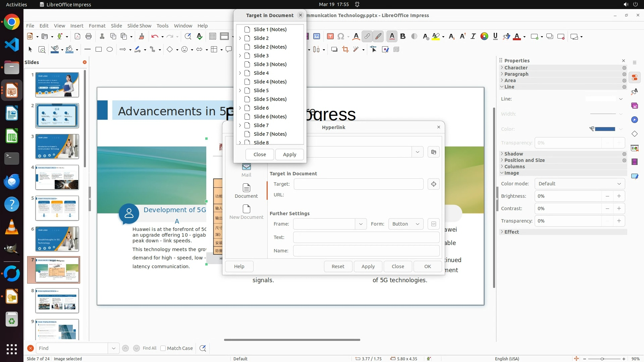Collapse the Image section in Properties
This screenshot has width=644, height=362.
point(511,173)
